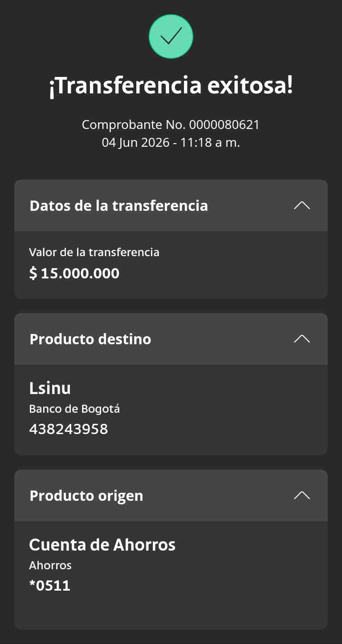Click the Ahorros account type label
Image resolution: width=342 pixels, height=644 pixels.
coord(50,565)
